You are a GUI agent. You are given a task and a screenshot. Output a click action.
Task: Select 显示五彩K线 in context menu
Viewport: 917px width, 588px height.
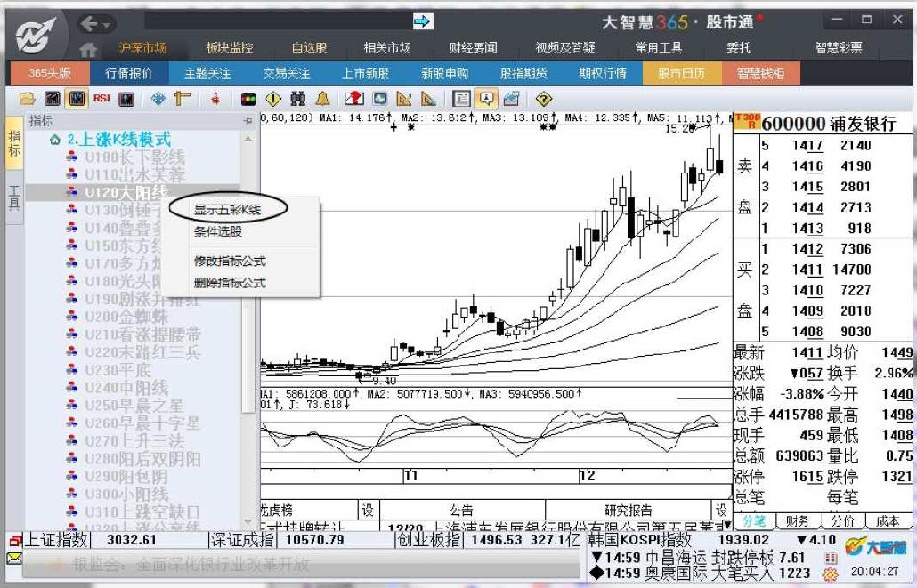[x=228, y=210]
